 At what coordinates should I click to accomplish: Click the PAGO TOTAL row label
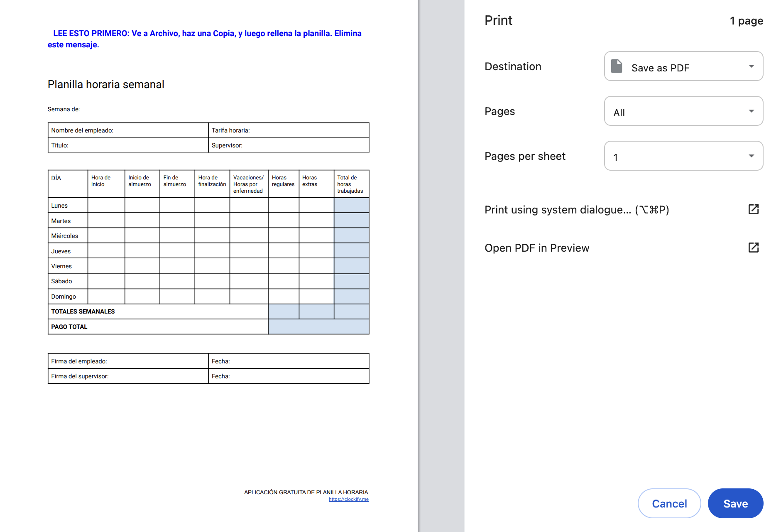69,327
